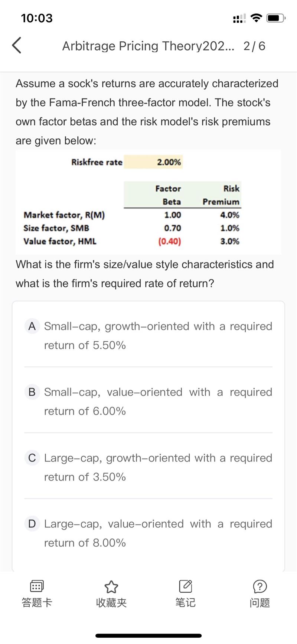Tap the 收藏夹 tab label
Screen dimensions: 297x644
pos(111,602)
